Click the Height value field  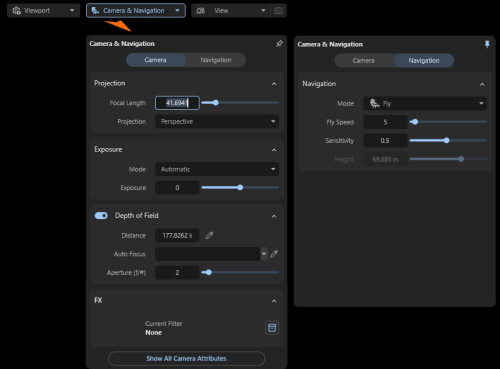[x=385, y=159]
